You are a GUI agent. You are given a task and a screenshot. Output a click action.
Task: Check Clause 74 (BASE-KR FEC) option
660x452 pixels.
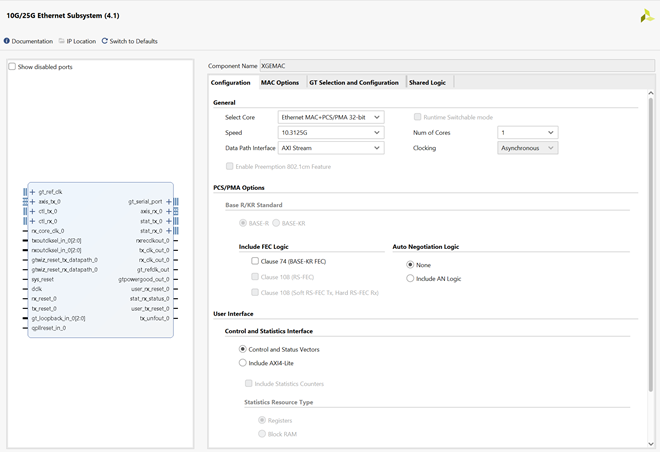click(x=255, y=261)
